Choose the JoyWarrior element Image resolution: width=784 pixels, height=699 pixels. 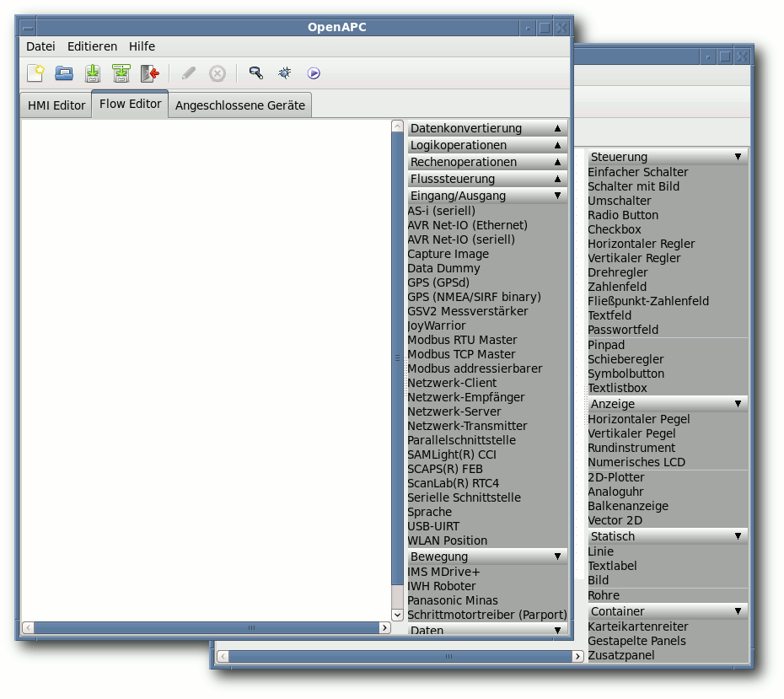coord(437,326)
